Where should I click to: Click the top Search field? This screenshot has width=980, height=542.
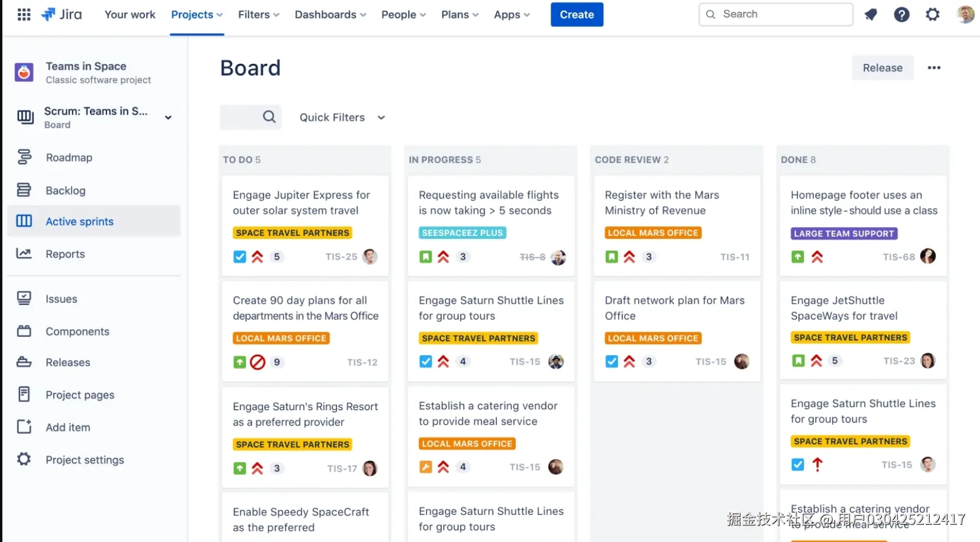tap(775, 14)
